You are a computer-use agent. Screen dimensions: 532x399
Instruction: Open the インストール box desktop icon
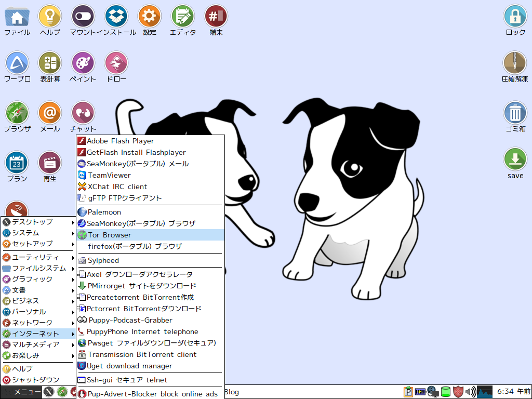[x=116, y=16]
